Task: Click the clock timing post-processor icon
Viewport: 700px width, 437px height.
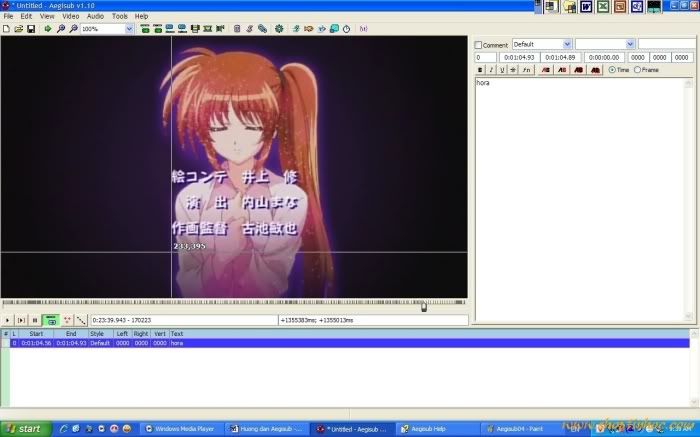Action: click(346, 29)
